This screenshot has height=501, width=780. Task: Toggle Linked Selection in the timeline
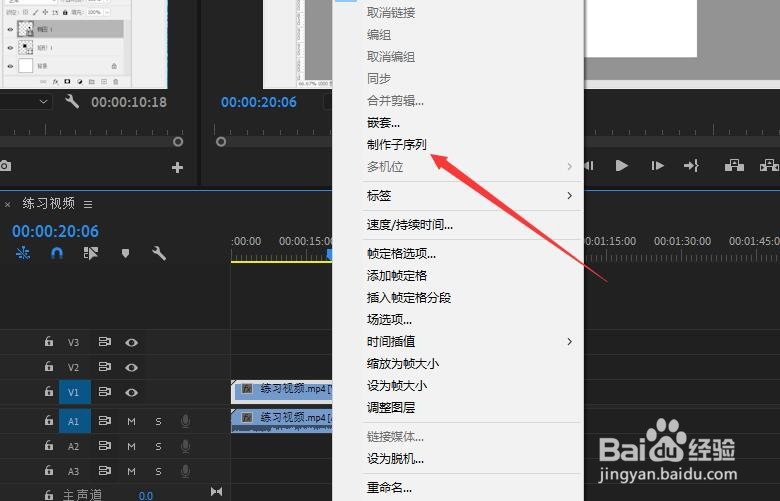tap(91, 254)
